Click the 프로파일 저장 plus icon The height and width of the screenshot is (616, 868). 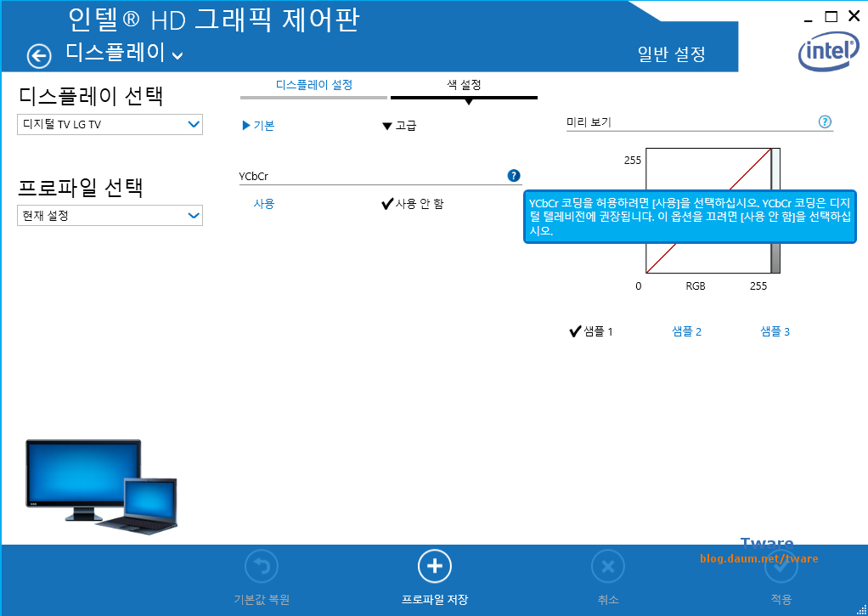(x=435, y=566)
